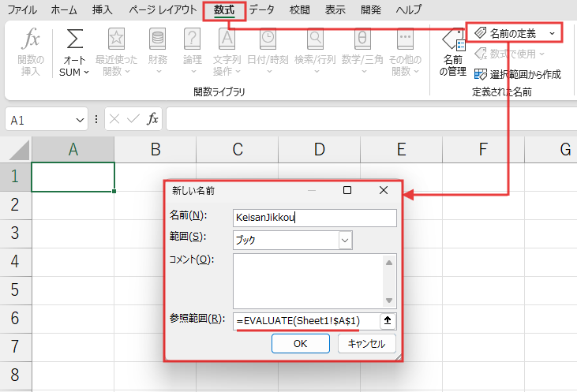Click the Insert Function fx icon in ribbon

(31, 39)
